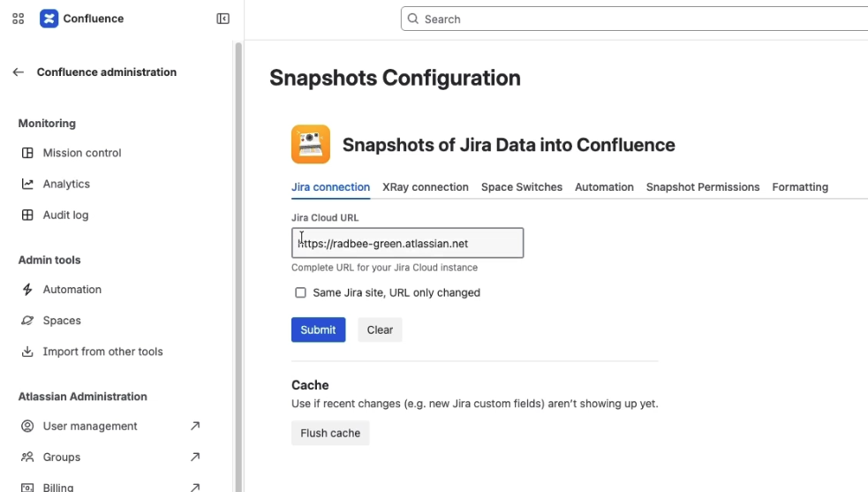Click the Mission control icon

tap(27, 153)
